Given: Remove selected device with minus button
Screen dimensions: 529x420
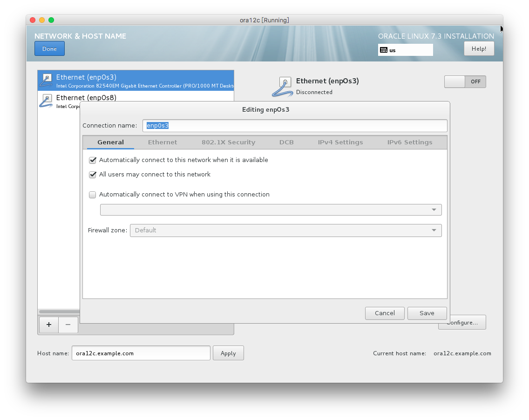Looking at the screenshot, I should click(x=68, y=325).
